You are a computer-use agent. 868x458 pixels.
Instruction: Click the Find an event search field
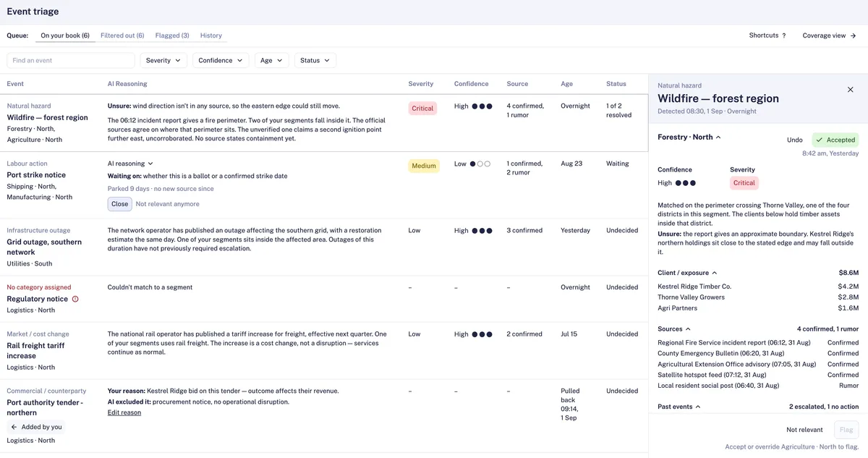click(71, 61)
